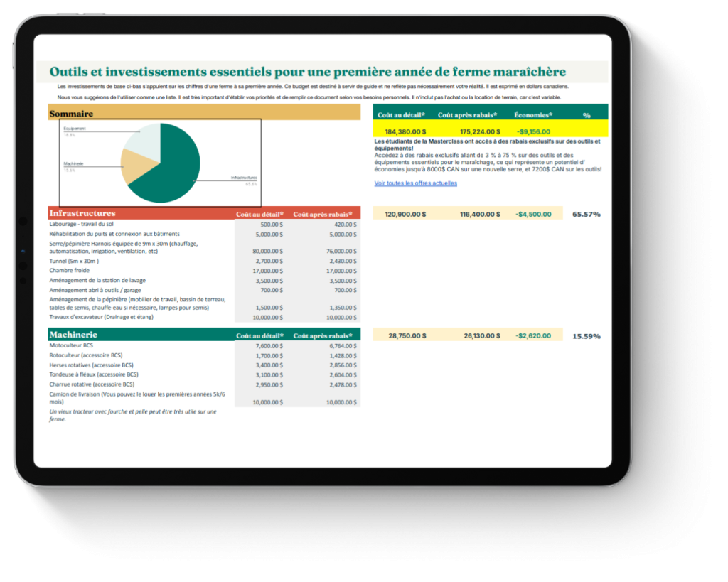Select 'Tondeuse à fléaux (accessoire BCS)' row label
This screenshot has height=582, width=728.
(94, 374)
